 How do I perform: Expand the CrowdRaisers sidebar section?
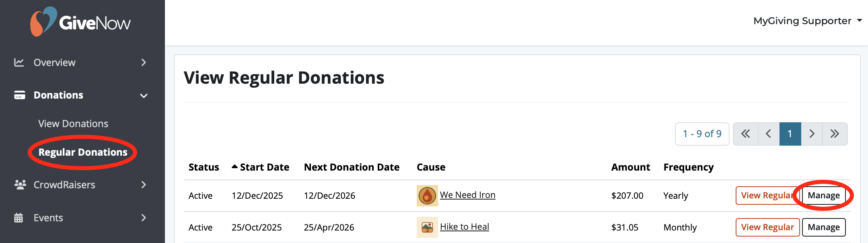(143, 185)
